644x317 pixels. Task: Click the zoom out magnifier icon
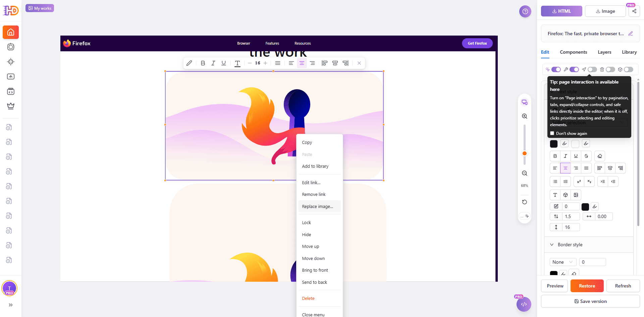pos(525,173)
